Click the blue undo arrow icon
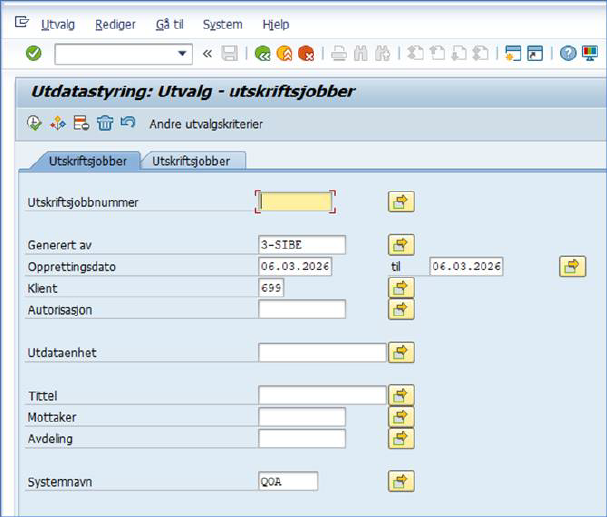The image size is (607, 517). (128, 122)
